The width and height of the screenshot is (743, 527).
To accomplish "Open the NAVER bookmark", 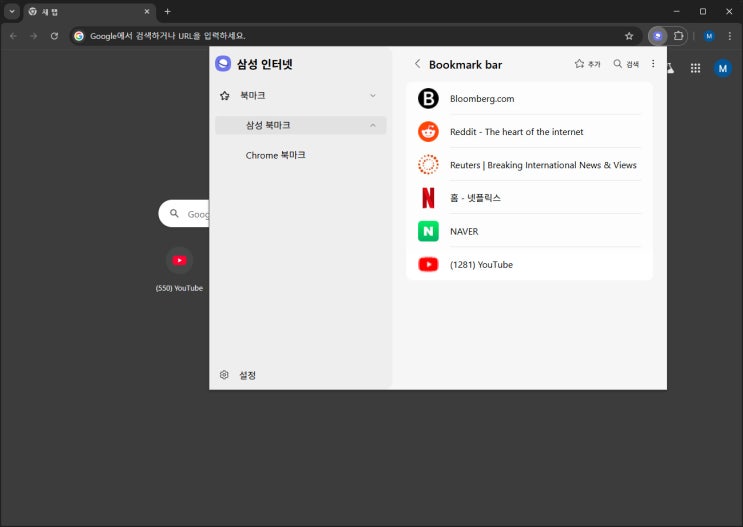I will click(529, 231).
